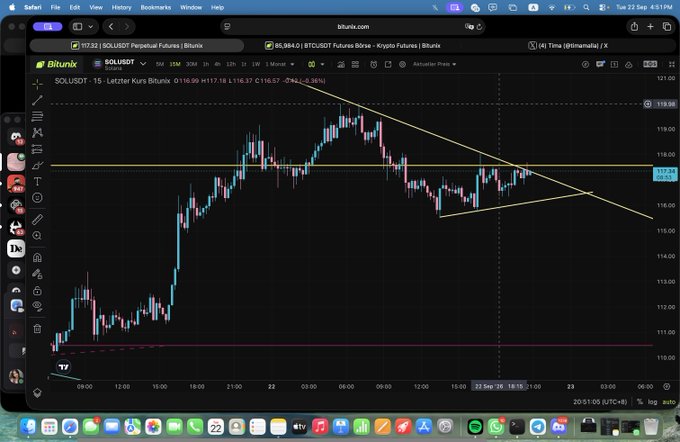Open the 1 Monat timeframe dropdown
Image resolution: width=680 pixels, height=442 pixels.
[x=280, y=64]
